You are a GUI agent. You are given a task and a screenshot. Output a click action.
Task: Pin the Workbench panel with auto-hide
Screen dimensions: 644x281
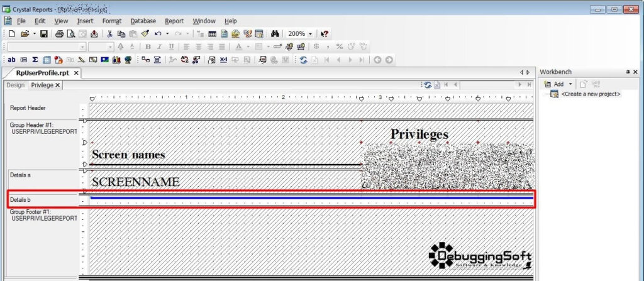click(628, 72)
